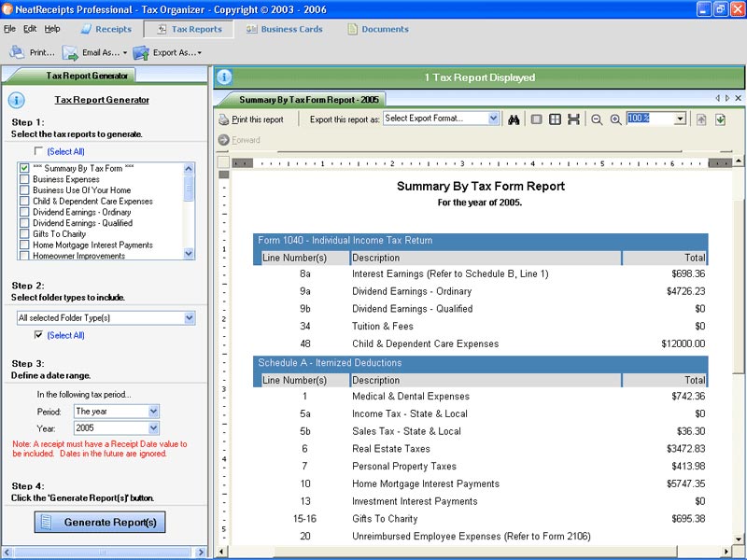Switch to the Business Cards tab

pyautogui.click(x=284, y=29)
